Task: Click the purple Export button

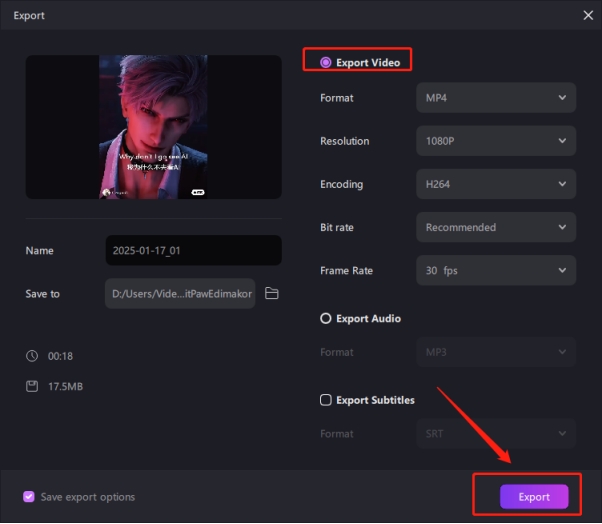Action: click(x=534, y=497)
